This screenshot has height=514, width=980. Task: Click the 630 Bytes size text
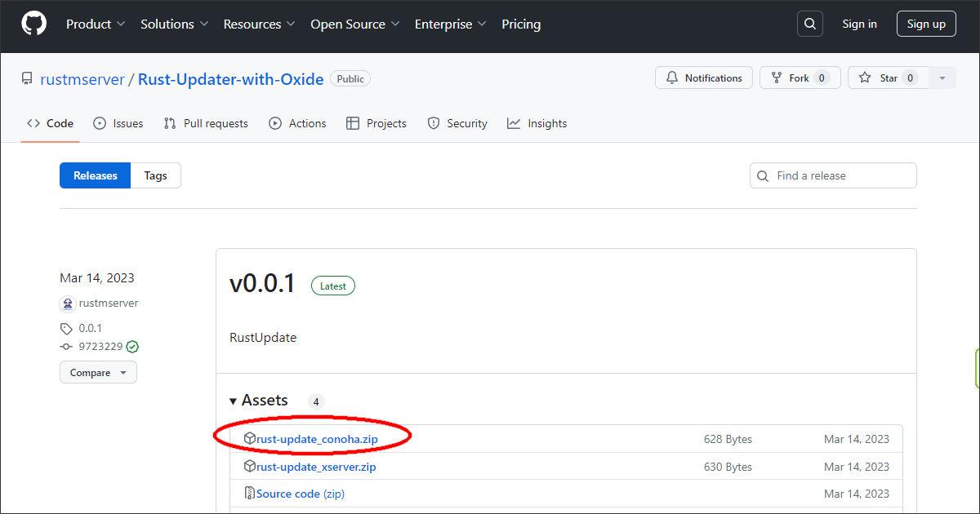click(x=728, y=467)
